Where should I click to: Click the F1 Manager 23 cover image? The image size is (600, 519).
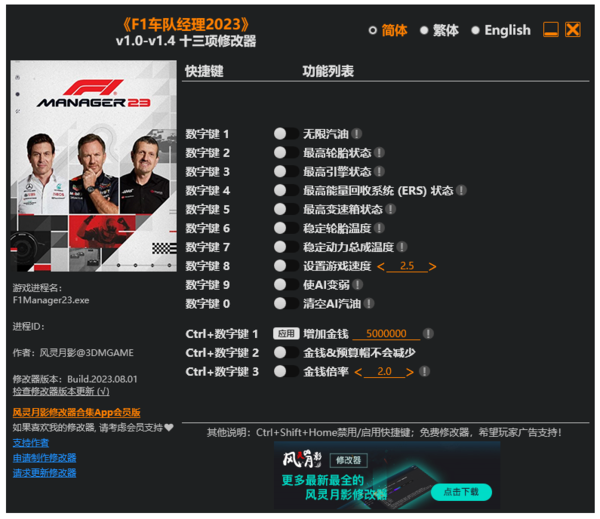coord(94,166)
